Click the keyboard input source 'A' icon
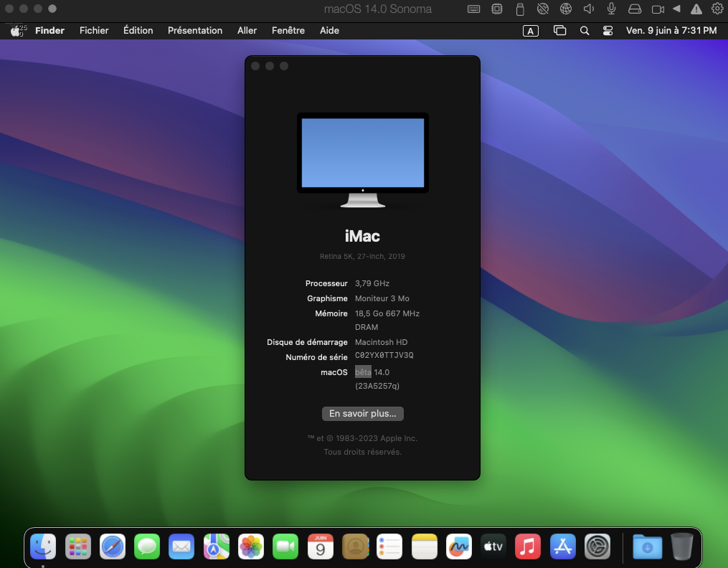This screenshot has height=568, width=728. (x=531, y=31)
